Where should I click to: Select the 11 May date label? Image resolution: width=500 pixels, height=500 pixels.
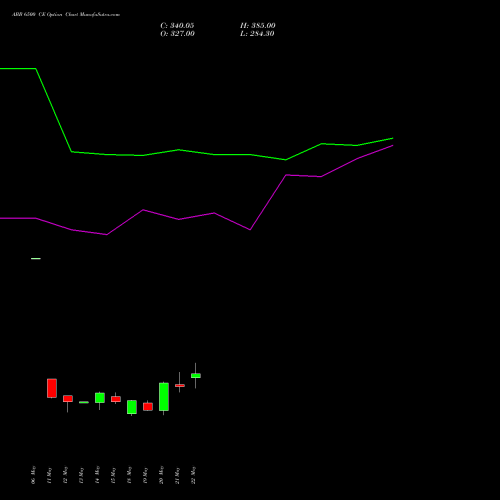[x=49, y=475]
